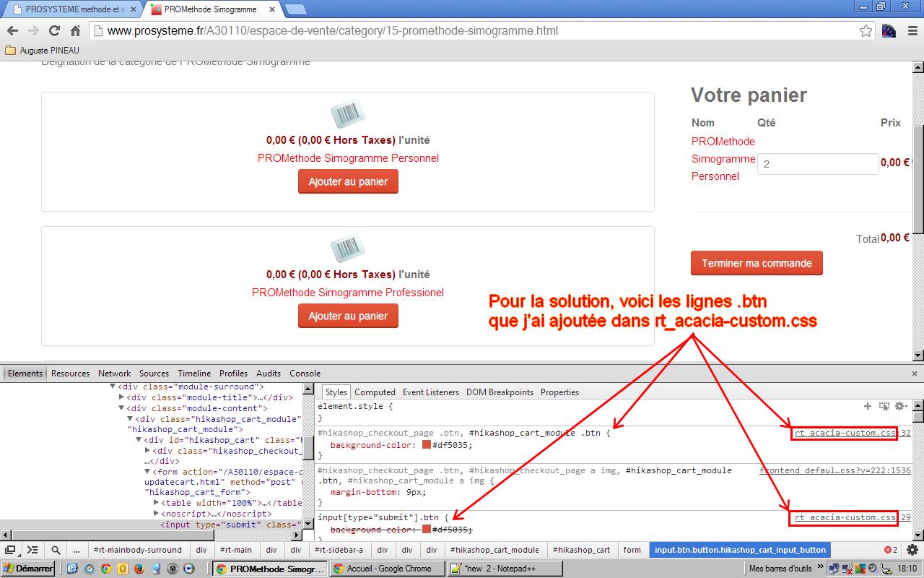The height and width of the screenshot is (578, 924).
Task: Launch Firefox from the quick launch bar
Action: pyautogui.click(x=139, y=569)
